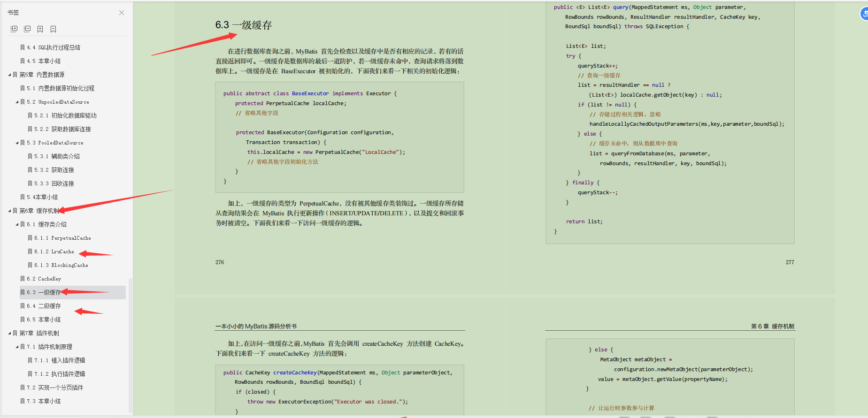This screenshot has height=418, width=868.
Task: Click the delete bookmark icon
Action: pyautogui.click(x=54, y=29)
